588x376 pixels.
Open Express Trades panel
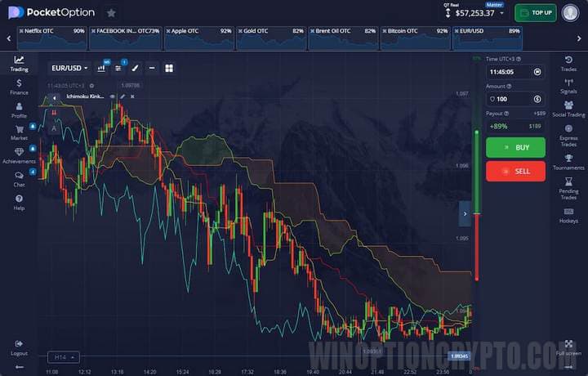tap(568, 136)
